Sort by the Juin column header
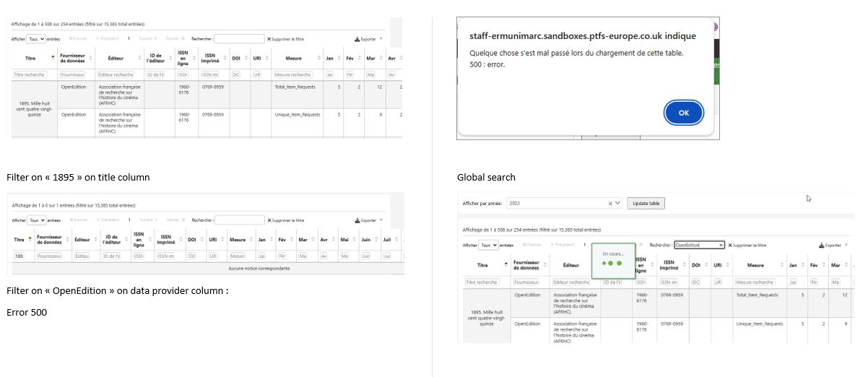This screenshot has height=377, width=868. coord(365,239)
